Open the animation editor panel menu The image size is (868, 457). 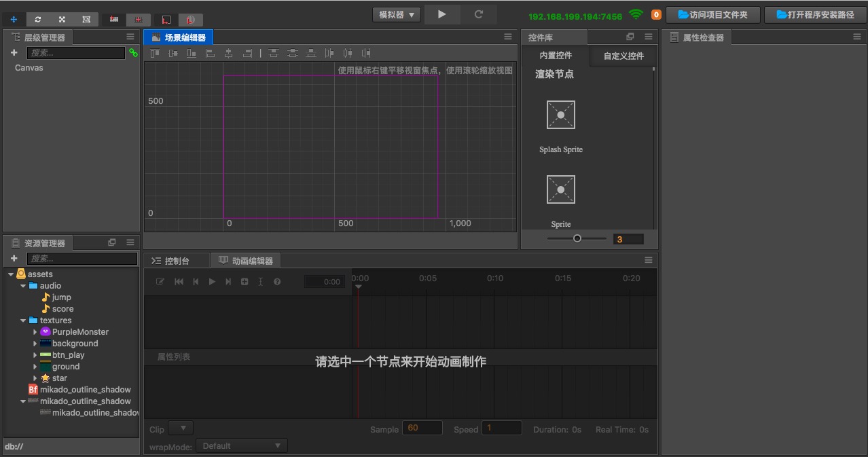click(x=649, y=260)
